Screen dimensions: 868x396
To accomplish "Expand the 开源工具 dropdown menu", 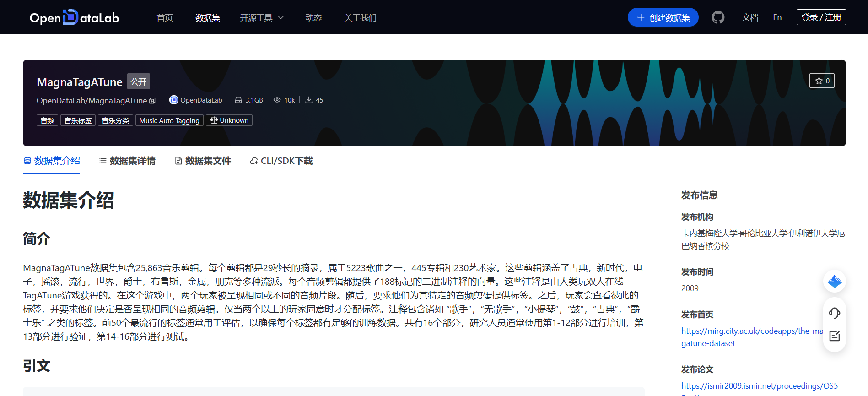I will pyautogui.click(x=262, y=17).
